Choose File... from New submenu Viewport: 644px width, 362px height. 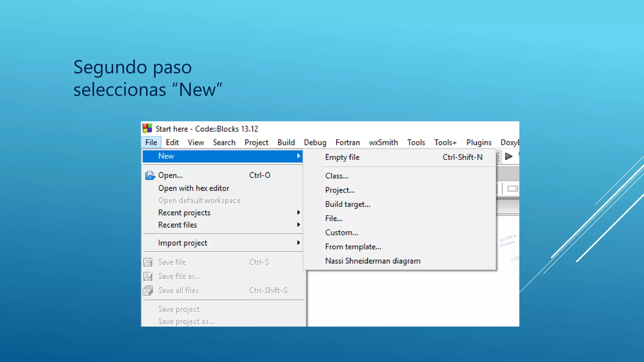400,218
